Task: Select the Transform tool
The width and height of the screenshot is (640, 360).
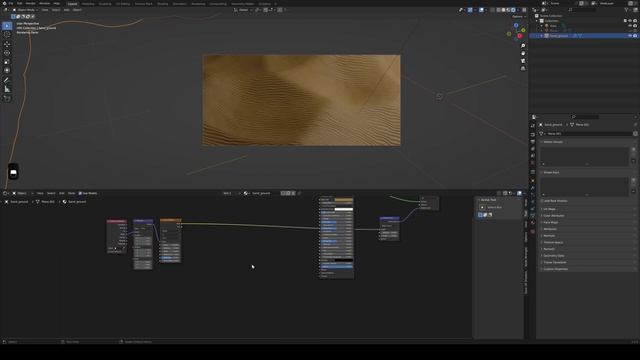Action: click(x=7, y=71)
